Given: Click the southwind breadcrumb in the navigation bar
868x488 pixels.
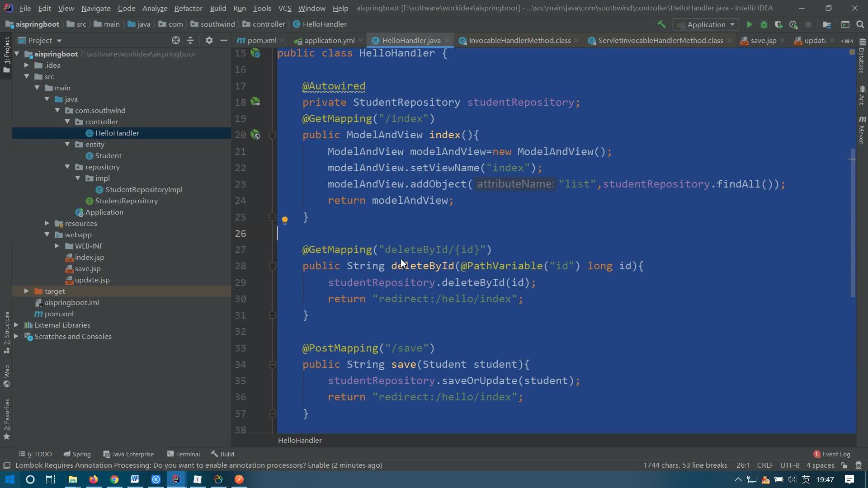Looking at the screenshot, I should 212,24.
